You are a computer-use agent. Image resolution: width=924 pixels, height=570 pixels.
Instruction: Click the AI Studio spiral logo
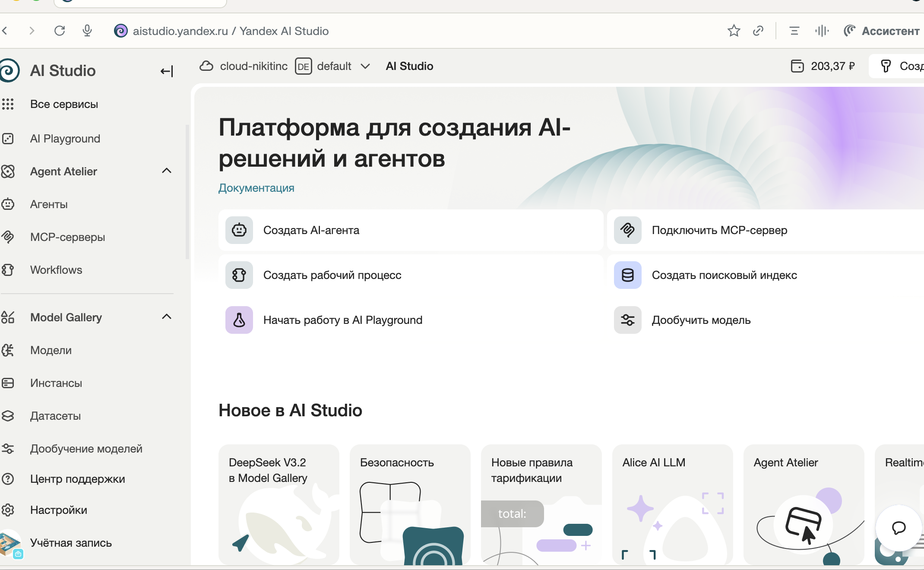point(9,70)
